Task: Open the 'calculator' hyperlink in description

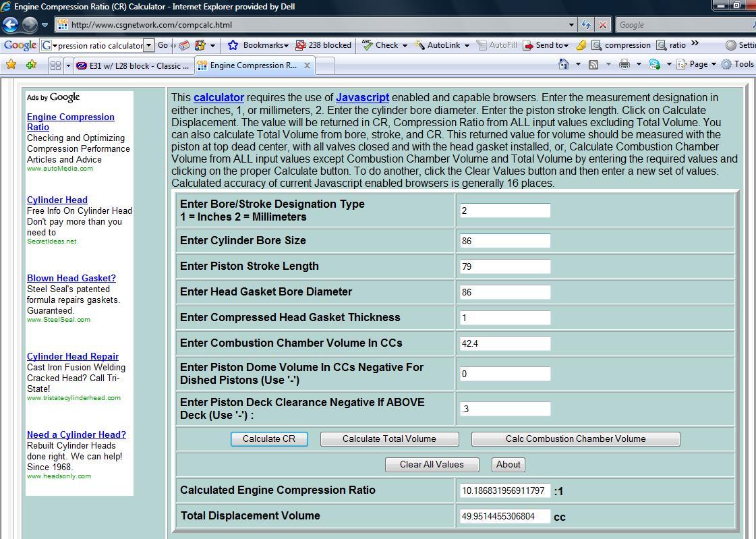Action: coord(219,97)
